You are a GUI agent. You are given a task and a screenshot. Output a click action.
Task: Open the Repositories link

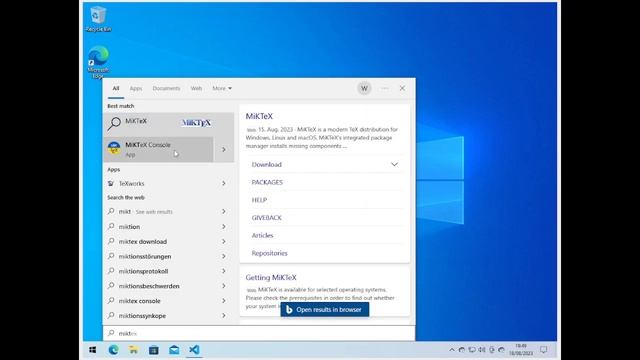coord(269,253)
